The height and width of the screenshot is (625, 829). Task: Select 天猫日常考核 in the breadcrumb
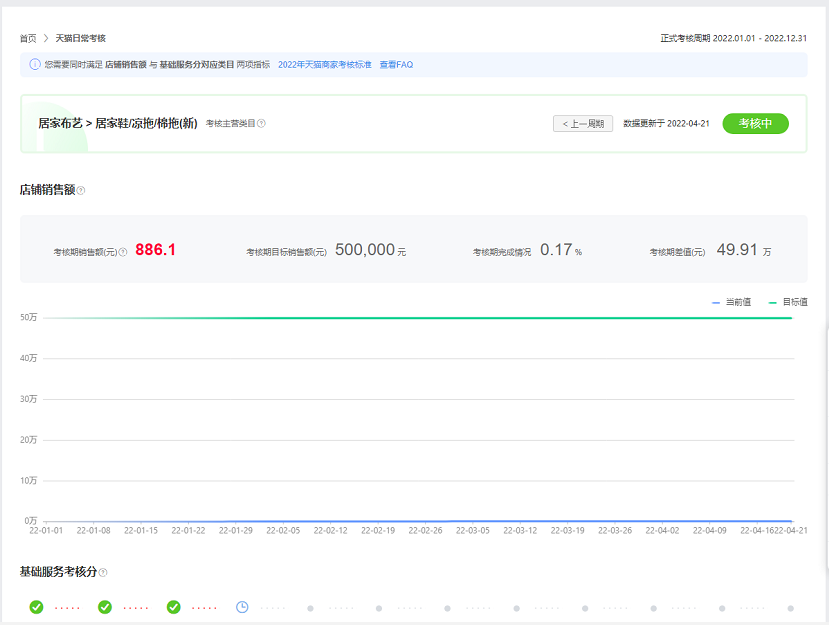click(x=82, y=36)
